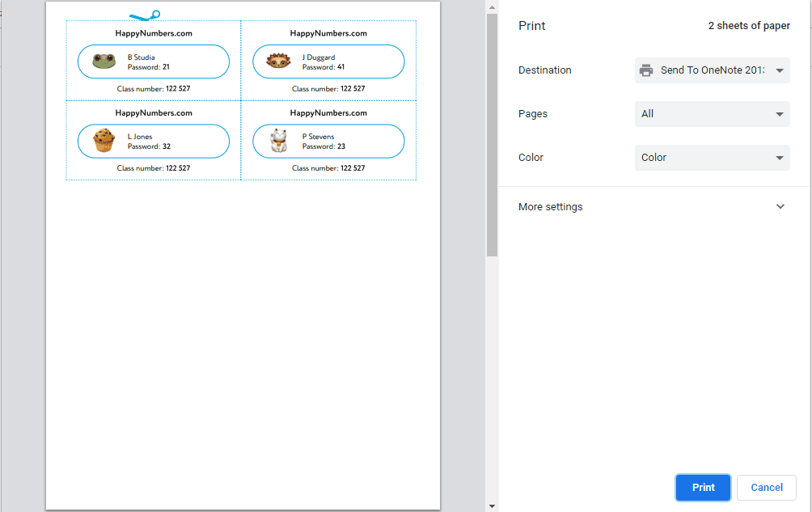
Task: Click the 'P Stevens' name text
Action: [x=319, y=137]
